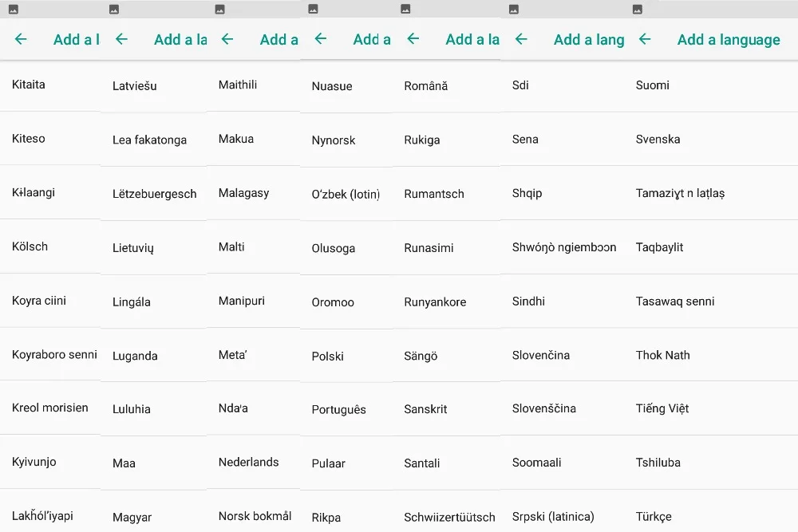Image resolution: width=798 pixels, height=532 pixels.
Task: Tap back arrow above Sdi column
Action: pyautogui.click(x=520, y=39)
